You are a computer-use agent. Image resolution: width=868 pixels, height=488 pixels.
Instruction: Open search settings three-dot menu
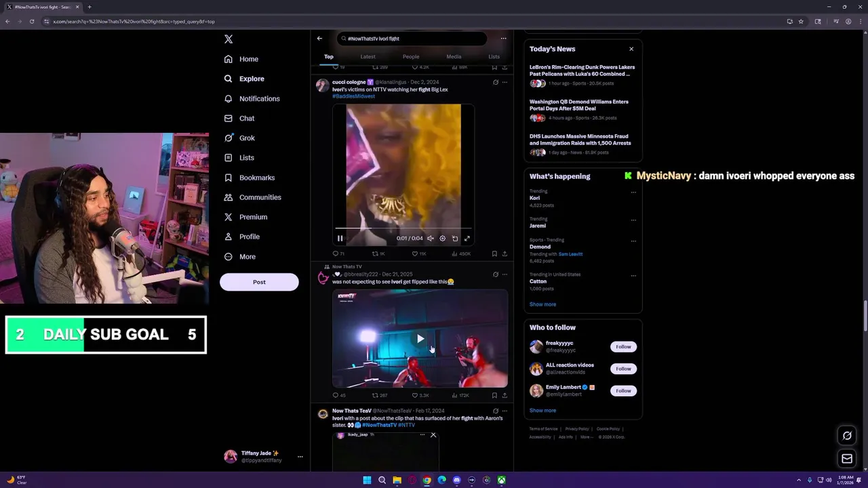pyautogui.click(x=503, y=39)
